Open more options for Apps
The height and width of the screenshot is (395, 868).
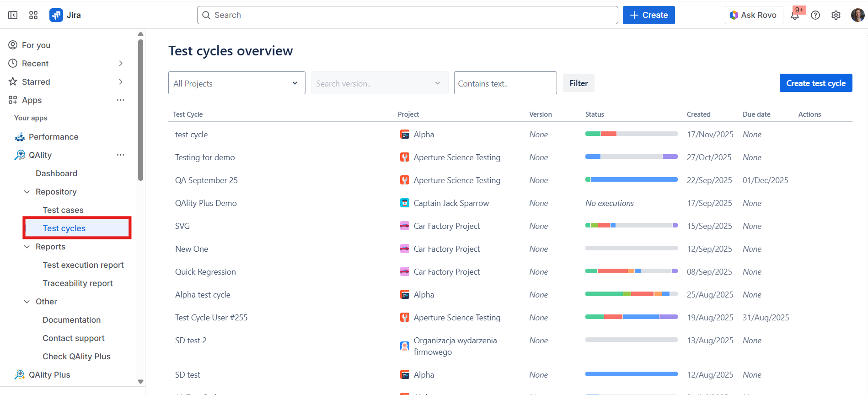(120, 100)
